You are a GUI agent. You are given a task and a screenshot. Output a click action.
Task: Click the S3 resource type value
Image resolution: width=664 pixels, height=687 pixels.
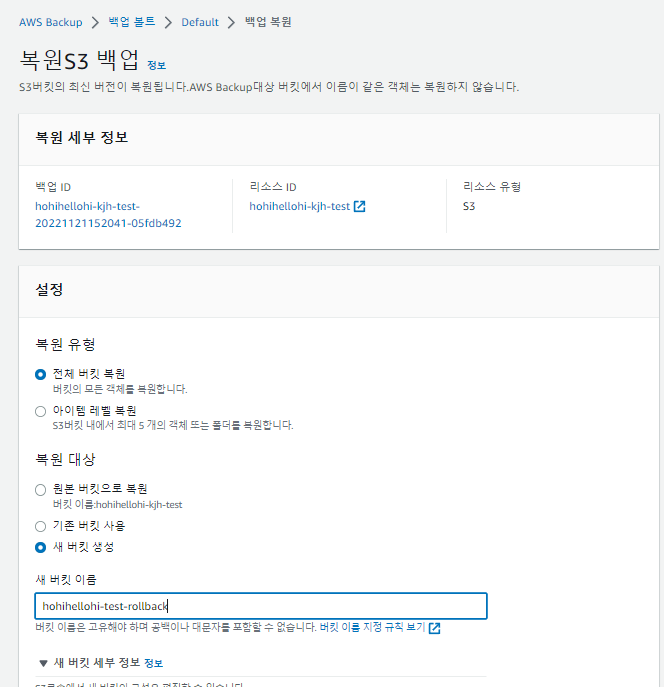[x=469, y=206]
